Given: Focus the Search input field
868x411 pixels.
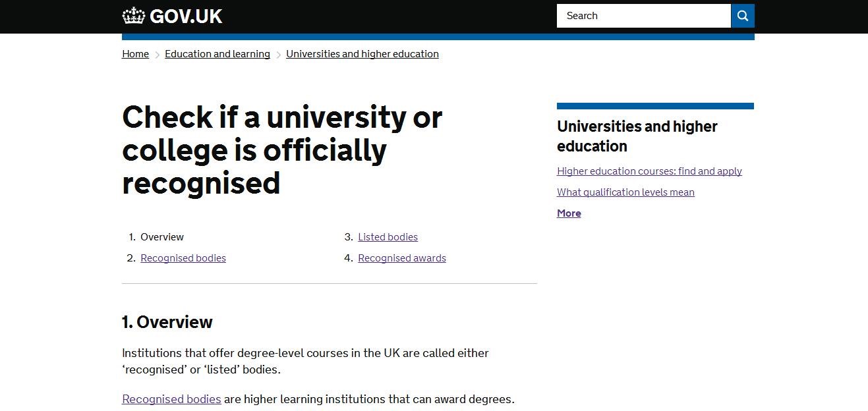Looking at the screenshot, I should point(643,16).
